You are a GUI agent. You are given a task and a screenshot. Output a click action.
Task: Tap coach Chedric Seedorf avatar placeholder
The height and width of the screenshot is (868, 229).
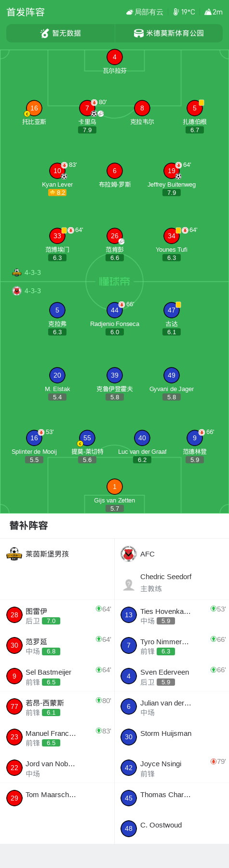pyautogui.click(x=128, y=585)
